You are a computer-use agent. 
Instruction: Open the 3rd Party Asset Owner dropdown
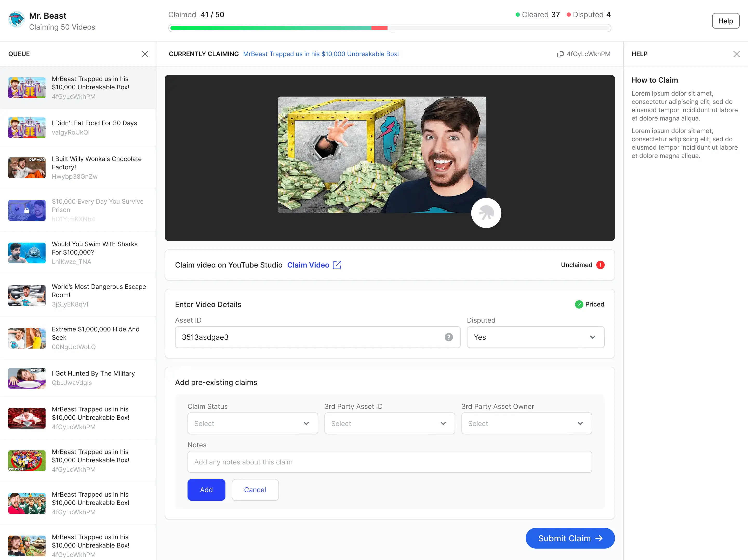tap(526, 423)
